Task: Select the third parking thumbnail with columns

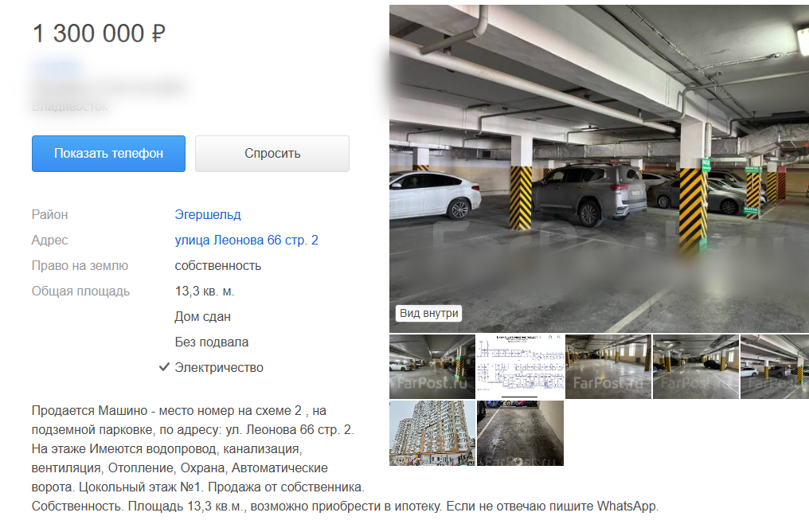Action: (608, 366)
